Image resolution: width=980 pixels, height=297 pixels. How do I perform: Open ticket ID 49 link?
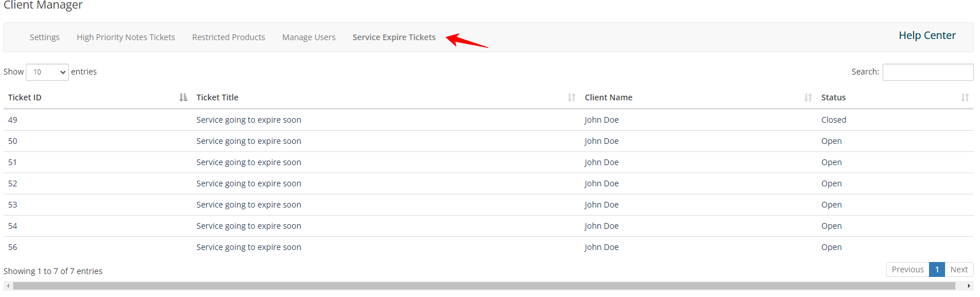pyautogui.click(x=13, y=120)
